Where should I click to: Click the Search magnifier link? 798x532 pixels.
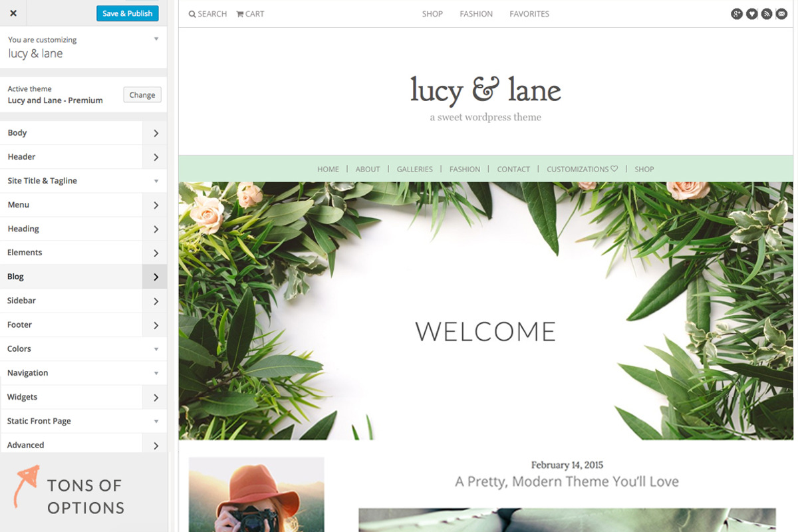(207, 14)
